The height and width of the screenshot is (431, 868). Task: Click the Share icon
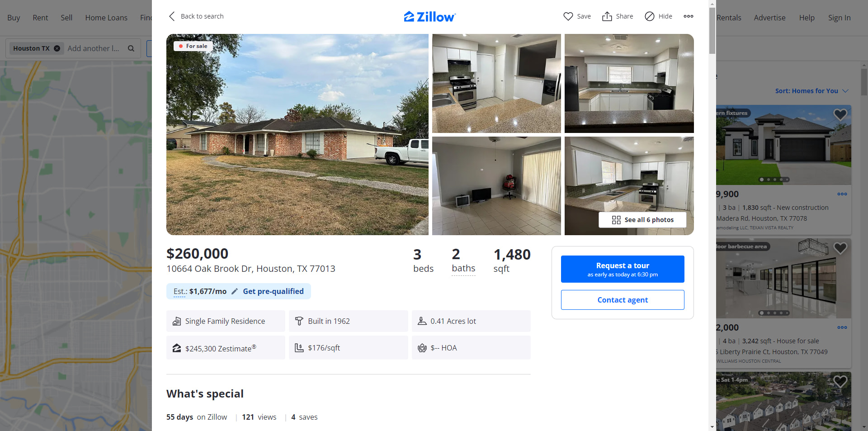click(x=607, y=16)
